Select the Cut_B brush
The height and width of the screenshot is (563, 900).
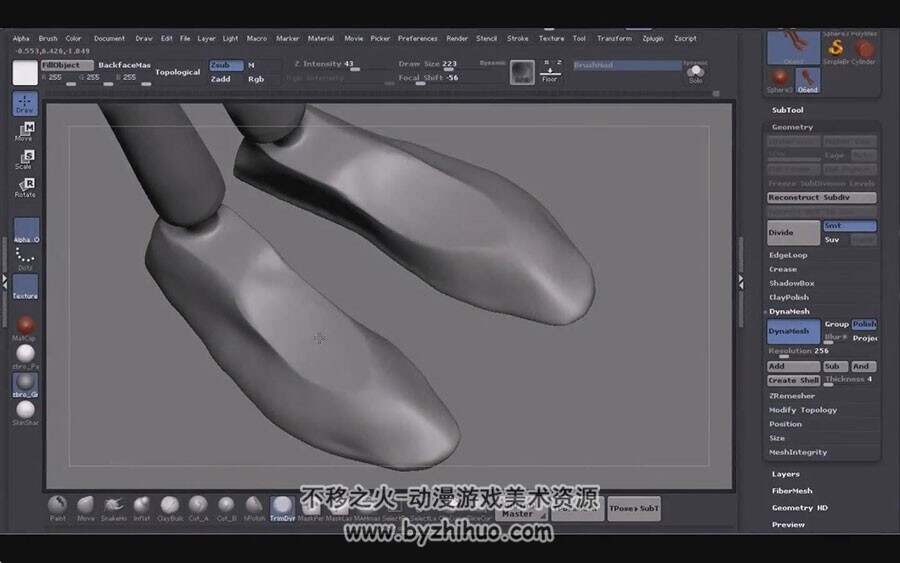point(226,507)
